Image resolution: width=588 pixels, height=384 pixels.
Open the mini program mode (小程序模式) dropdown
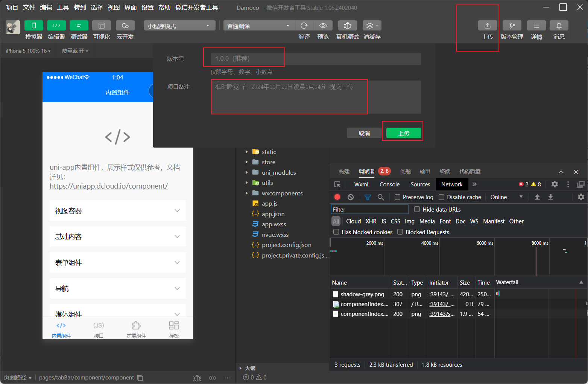179,26
